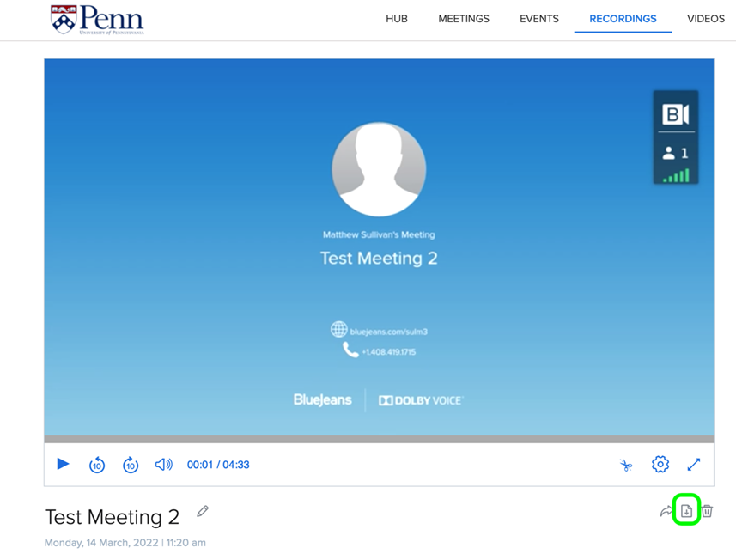Viewport: 736px width, 560px height.
Task: Click the BlueJeans camera badge in video
Action: pyautogui.click(x=675, y=114)
